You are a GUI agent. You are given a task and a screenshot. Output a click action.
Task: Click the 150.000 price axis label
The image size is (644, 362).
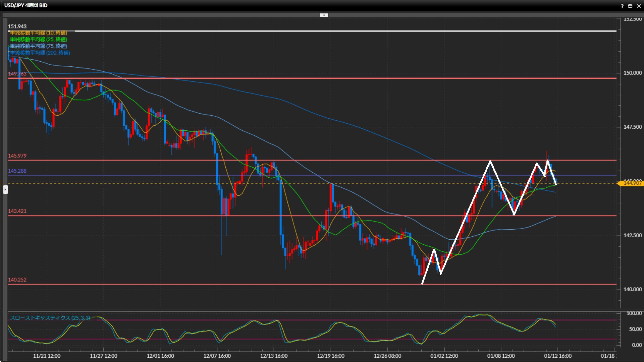(x=632, y=73)
